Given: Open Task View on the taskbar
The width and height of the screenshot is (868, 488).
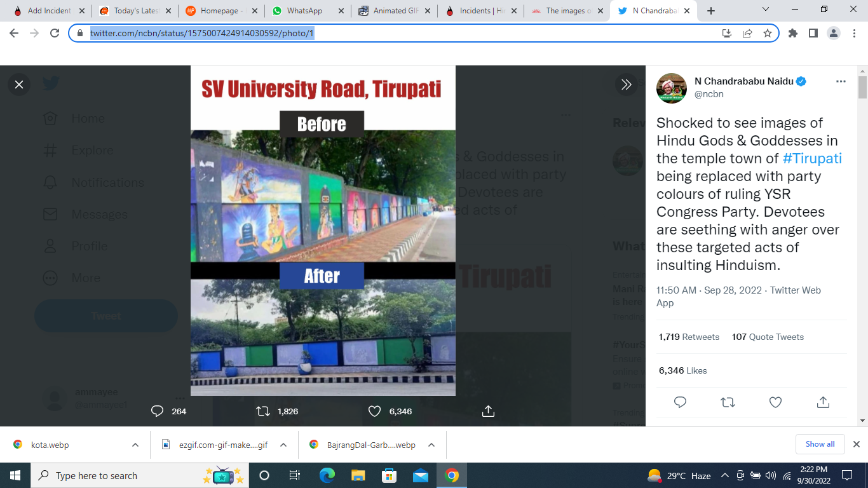Looking at the screenshot, I should coord(295,475).
